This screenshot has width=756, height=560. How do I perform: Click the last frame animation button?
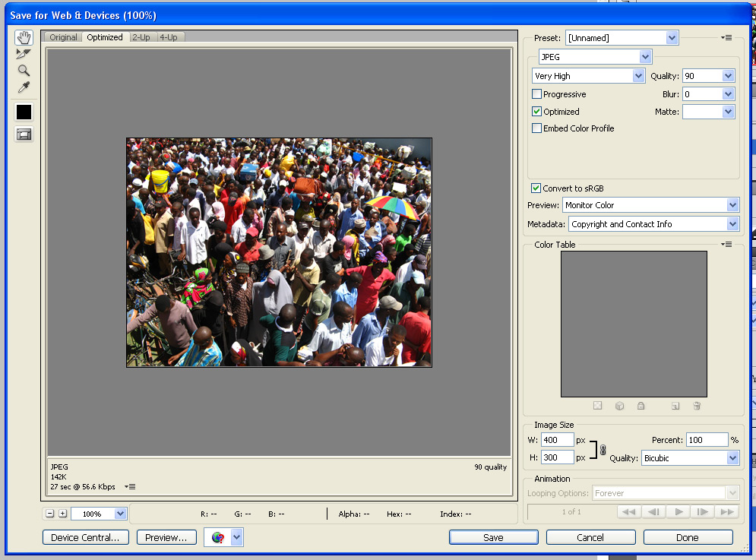(x=727, y=512)
